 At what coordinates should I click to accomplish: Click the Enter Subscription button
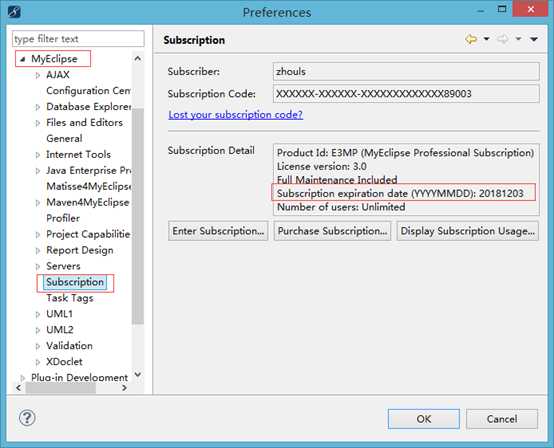point(218,231)
